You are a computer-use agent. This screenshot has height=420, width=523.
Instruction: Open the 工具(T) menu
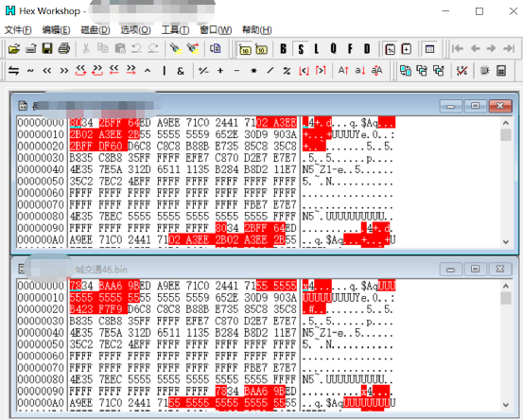click(x=175, y=30)
